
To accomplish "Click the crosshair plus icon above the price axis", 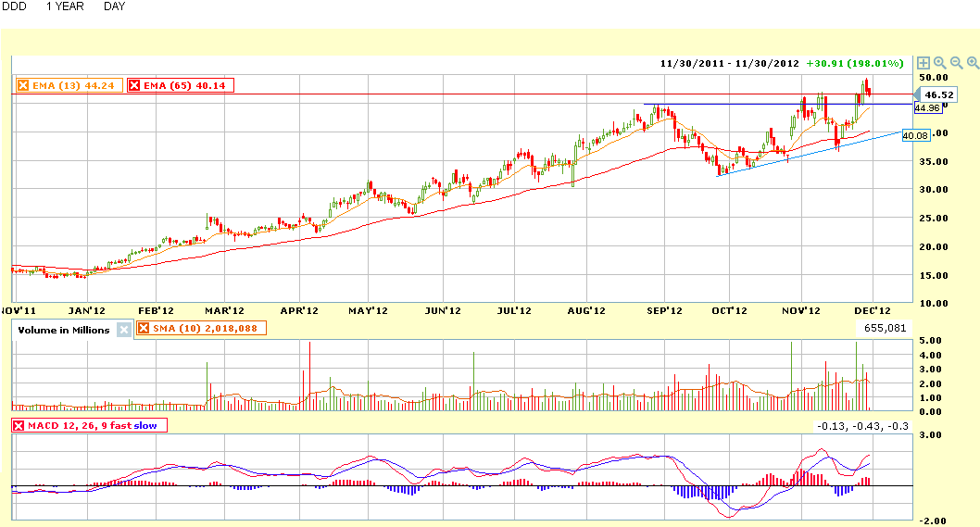I will pos(923,62).
